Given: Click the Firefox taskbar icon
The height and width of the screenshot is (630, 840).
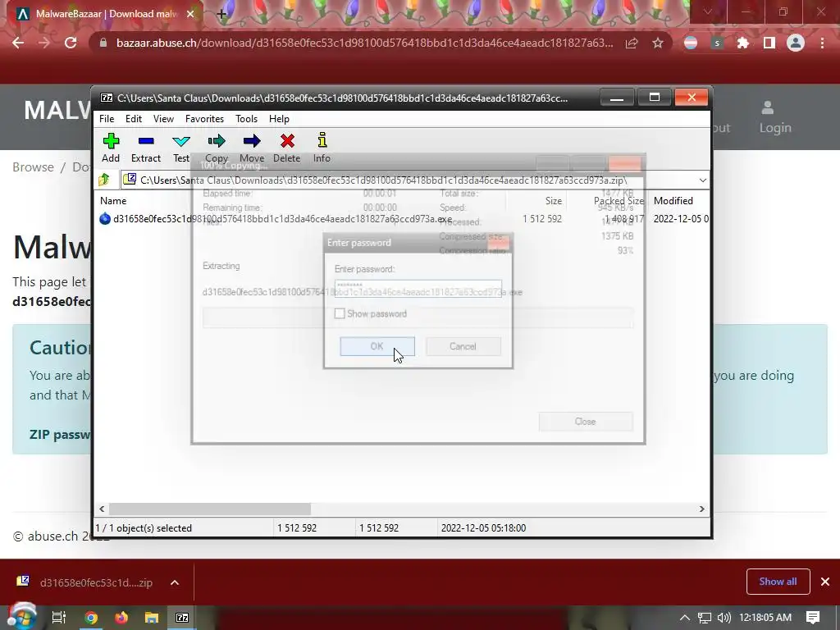Looking at the screenshot, I should tap(121, 618).
